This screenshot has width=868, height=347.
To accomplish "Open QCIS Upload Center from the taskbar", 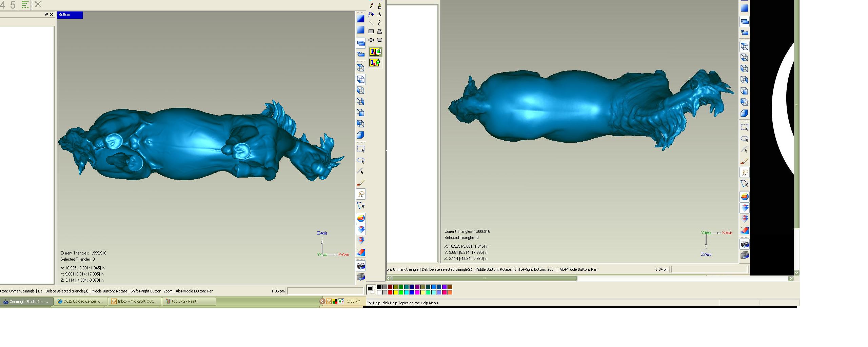I will click(81, 301).
